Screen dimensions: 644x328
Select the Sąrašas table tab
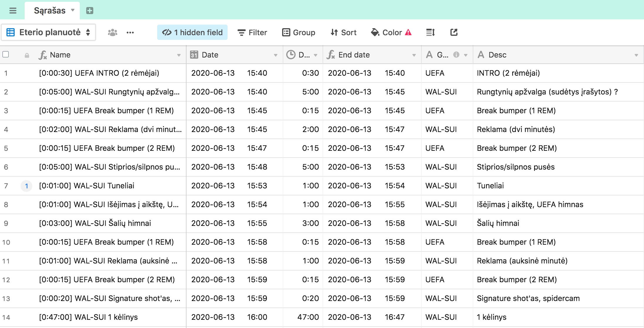tap(50, 11)
